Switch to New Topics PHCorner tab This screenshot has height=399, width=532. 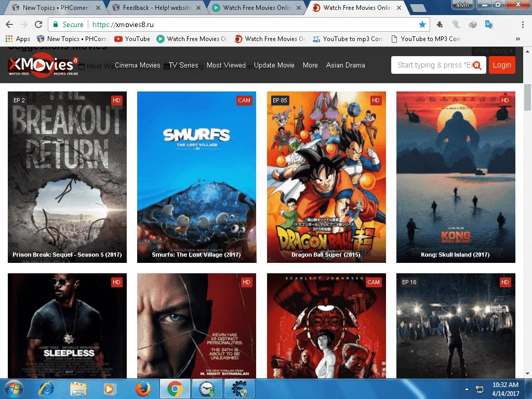[56, 7]
